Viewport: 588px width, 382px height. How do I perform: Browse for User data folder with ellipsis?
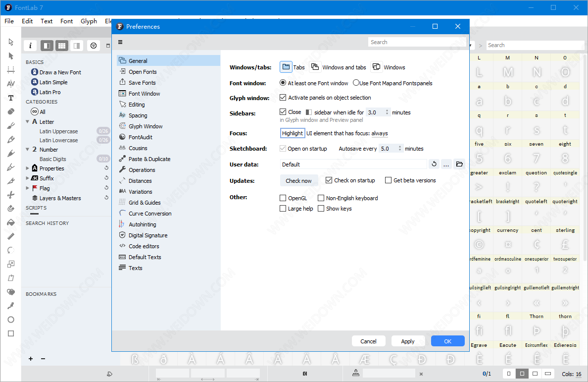(446, 164)
